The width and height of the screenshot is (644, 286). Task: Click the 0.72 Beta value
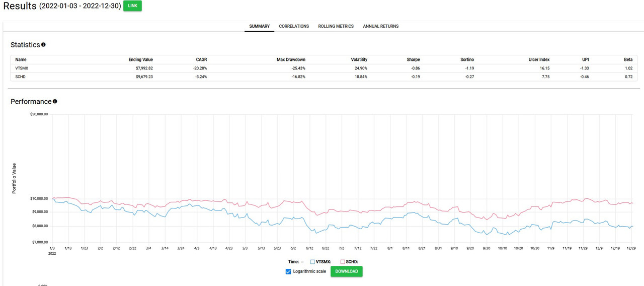pos(629,77)
